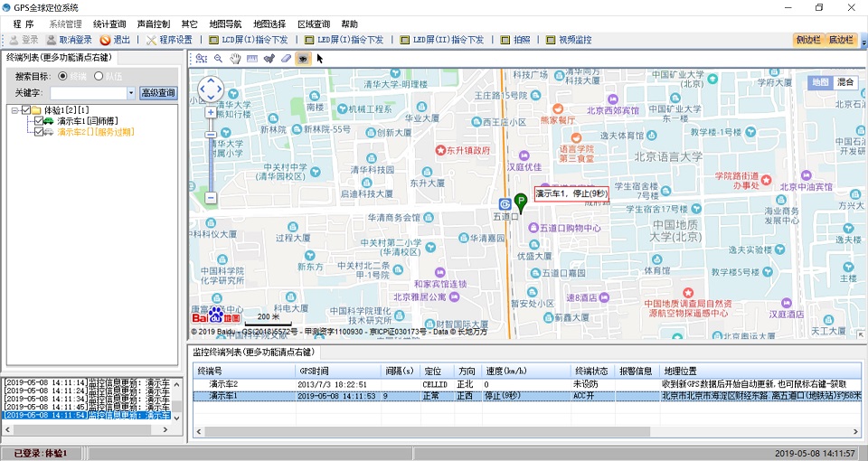Sort by the 终端状态 column header

[x=593, y=371]
